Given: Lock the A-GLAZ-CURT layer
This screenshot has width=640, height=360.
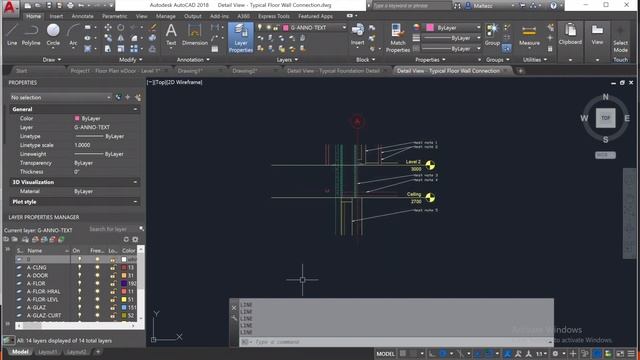Looking at the screenshot, I should point(113,316).
